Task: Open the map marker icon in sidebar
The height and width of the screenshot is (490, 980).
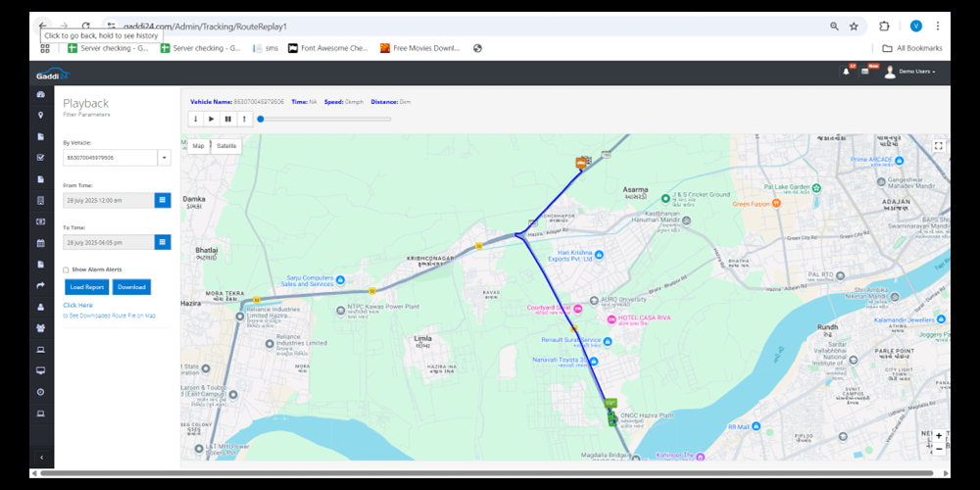Action: click(x=40, y=116)
